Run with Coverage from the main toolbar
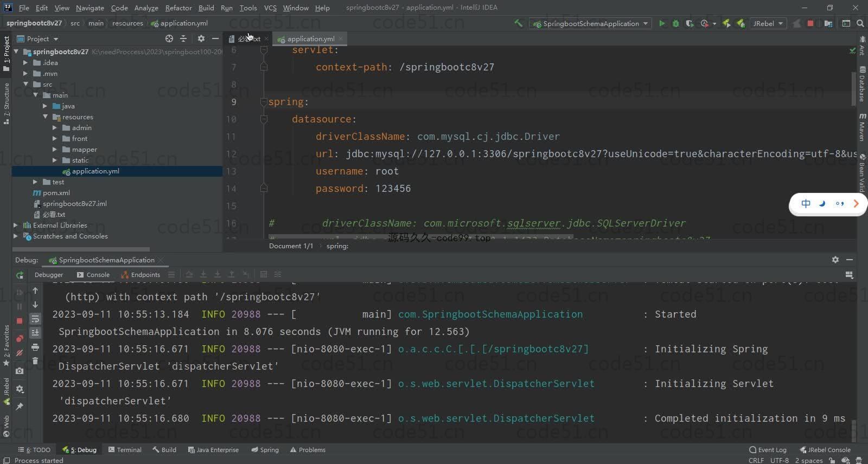 click(690, 23)
